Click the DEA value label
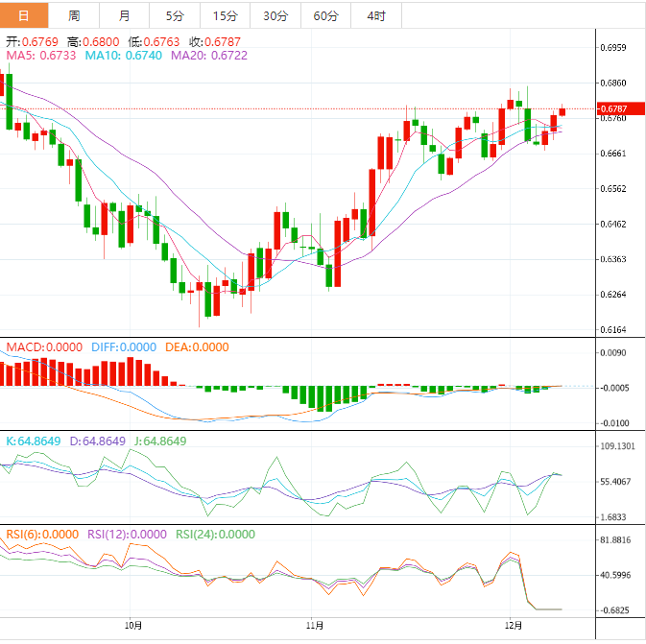This screenshot has height=644, width=646. pos(197,346)
